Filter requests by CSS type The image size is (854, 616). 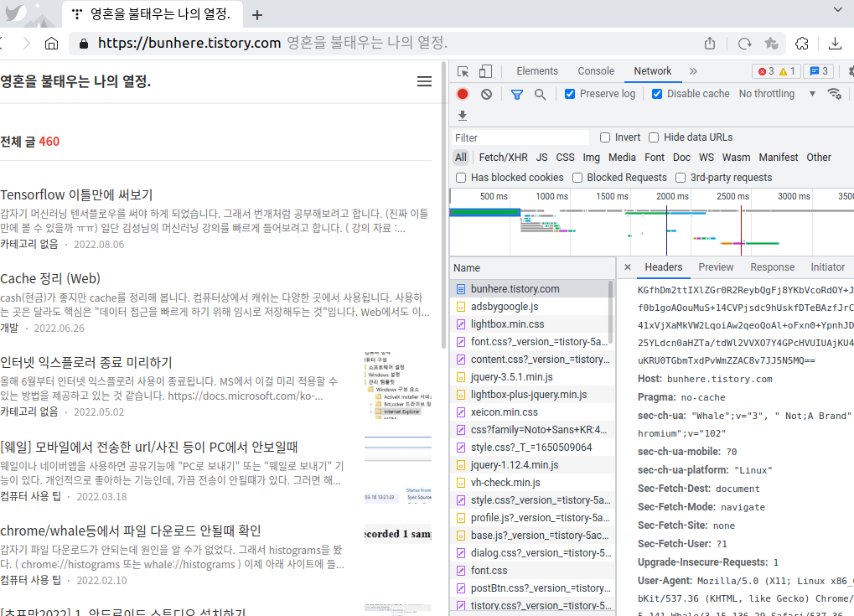tap(565, 158)
